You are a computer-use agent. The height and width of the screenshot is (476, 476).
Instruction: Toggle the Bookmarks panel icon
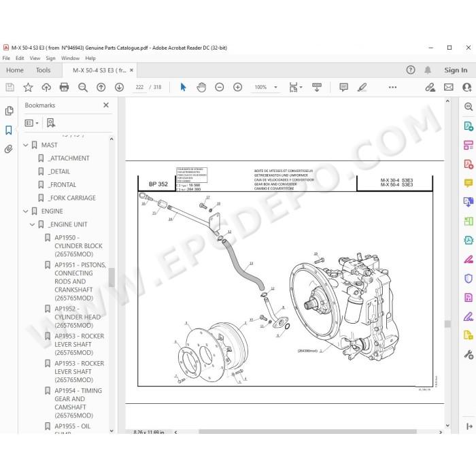point(9,131)
